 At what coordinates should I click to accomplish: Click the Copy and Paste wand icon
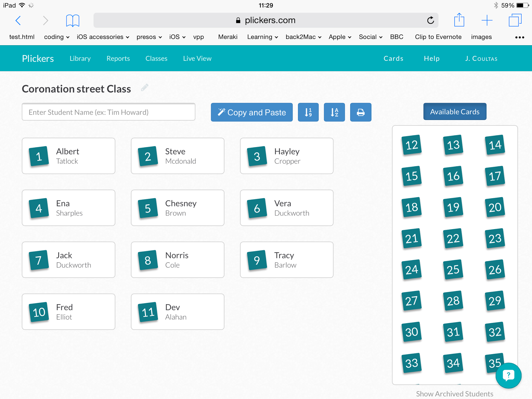coord(222,112)
